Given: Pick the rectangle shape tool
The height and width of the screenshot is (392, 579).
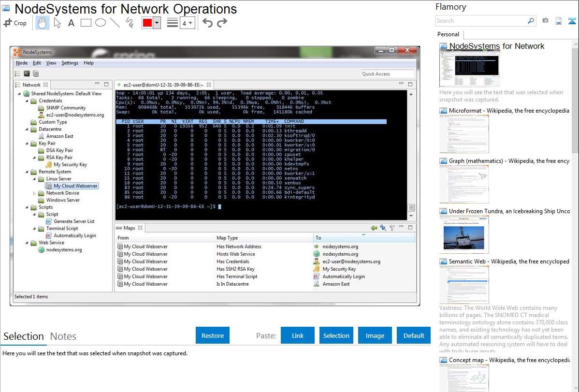Looking at the screenshot, I should [x=86, y=23].
